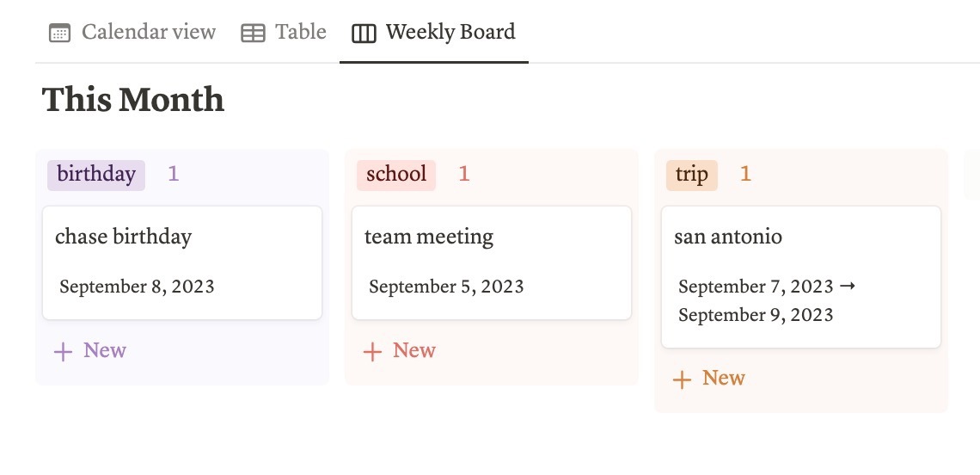Open the team meeting card
This screenshot has height=475, width=980.
[x=491, y=262]
